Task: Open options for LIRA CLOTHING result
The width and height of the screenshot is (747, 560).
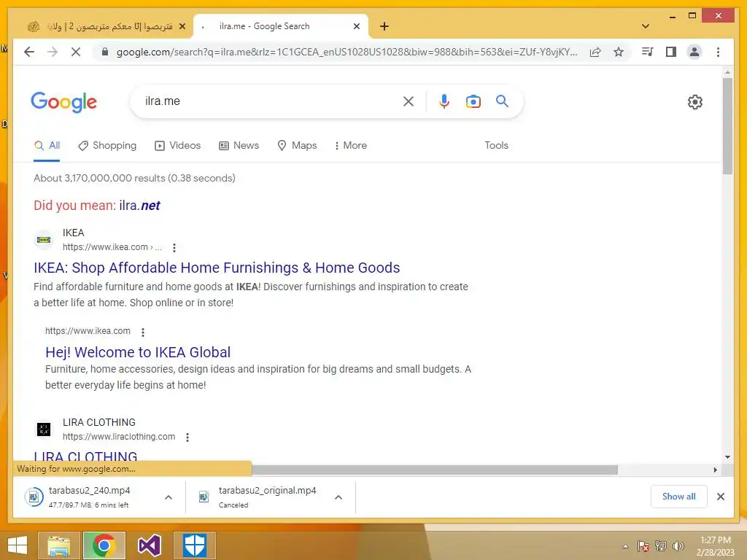Action: 187,437
